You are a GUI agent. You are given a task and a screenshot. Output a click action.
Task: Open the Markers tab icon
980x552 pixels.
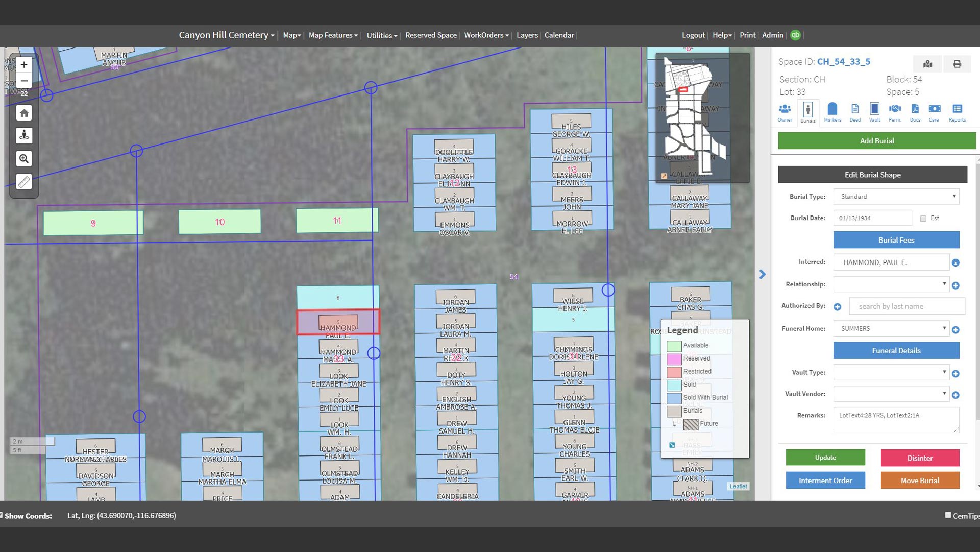832,113
